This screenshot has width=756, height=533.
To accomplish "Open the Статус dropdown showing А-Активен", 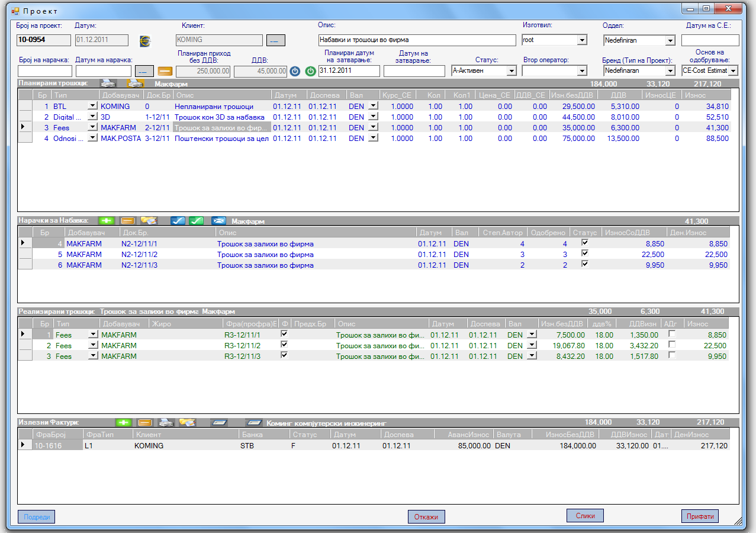I will (x=511, y=70).
